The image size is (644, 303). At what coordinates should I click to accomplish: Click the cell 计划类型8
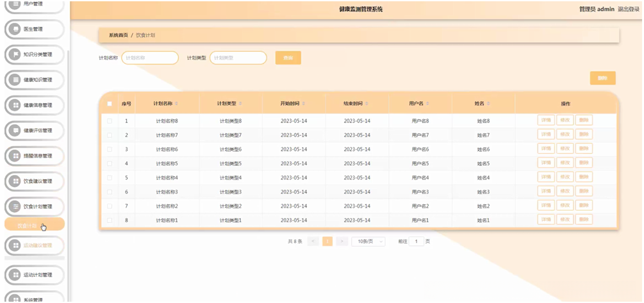point(231,121)
